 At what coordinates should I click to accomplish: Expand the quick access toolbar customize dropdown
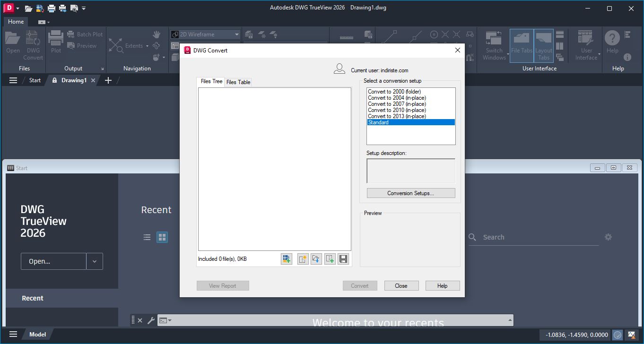[84, 8]
